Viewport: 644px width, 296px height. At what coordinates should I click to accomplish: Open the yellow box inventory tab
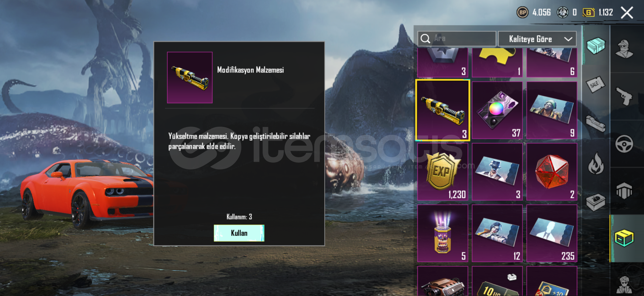pyautogui.click(x=624, y=238)
